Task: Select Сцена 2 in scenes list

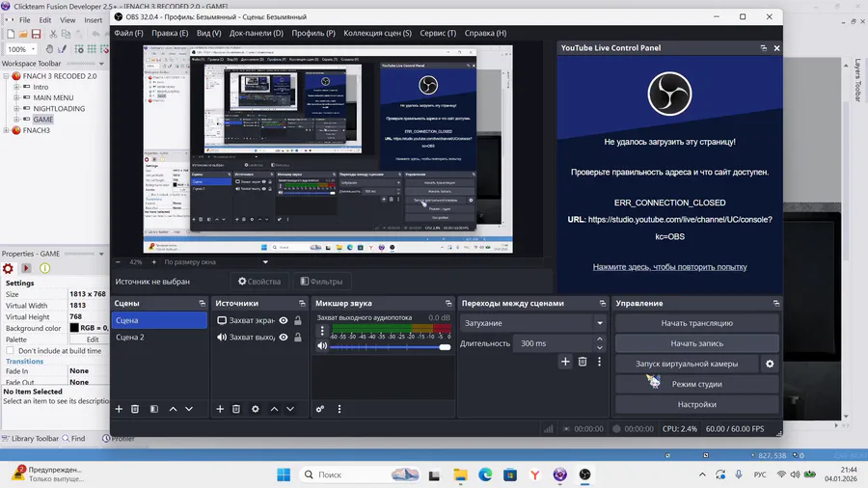Action: [159, 337]
